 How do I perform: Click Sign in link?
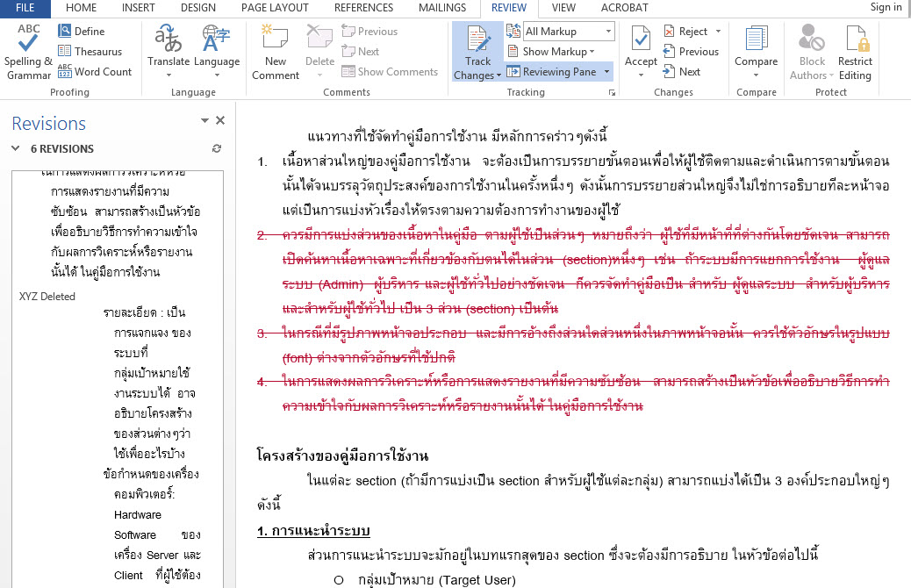pyautogui.click(x=885, y=8)
